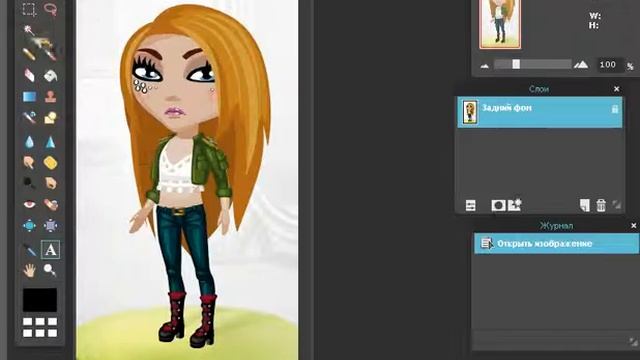The height and width of the screenshot is (360, 640).
Task: Select the Dodge tool
Action: pos(29,183)
